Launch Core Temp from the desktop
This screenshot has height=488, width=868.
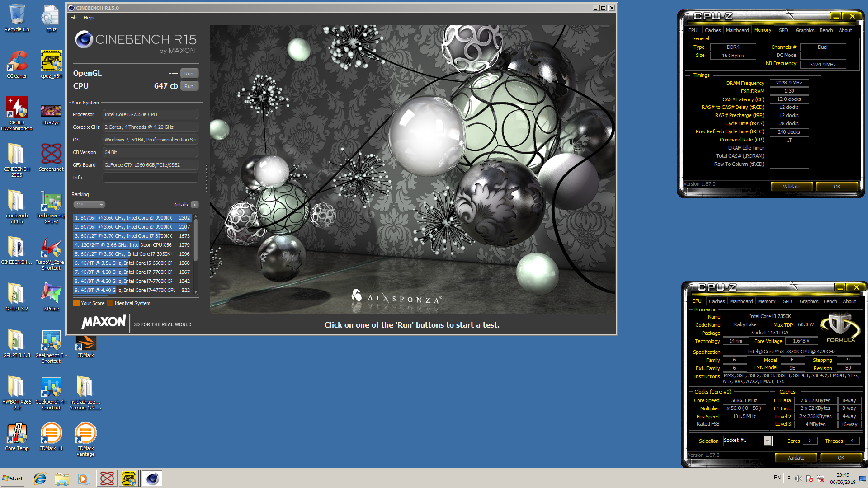click(17, 436)
